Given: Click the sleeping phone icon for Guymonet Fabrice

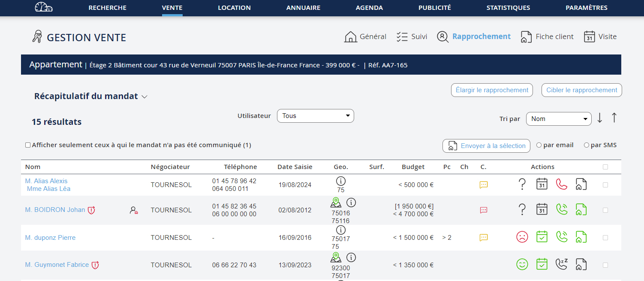Looking at the screenshot, I should (x=561, y=264).
